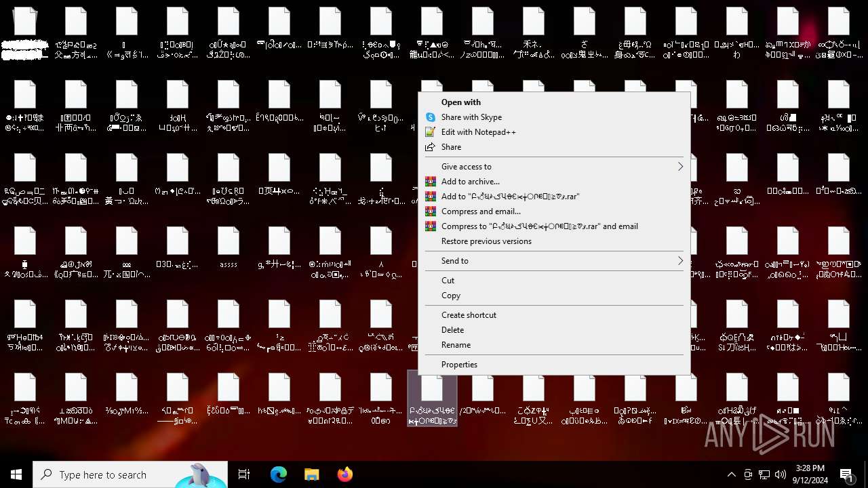This screenshot has height=488, width=868.
Task: Click the Type here to search box
Action: (130, 474)
